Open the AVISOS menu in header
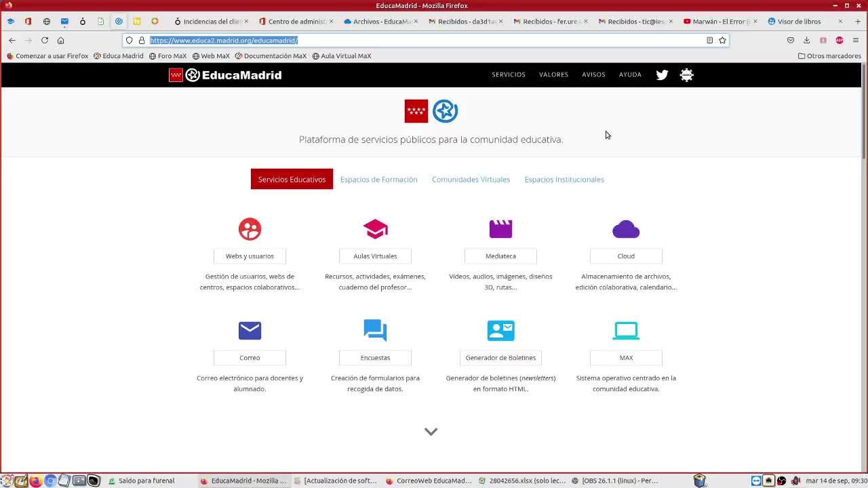 point(593,75)
